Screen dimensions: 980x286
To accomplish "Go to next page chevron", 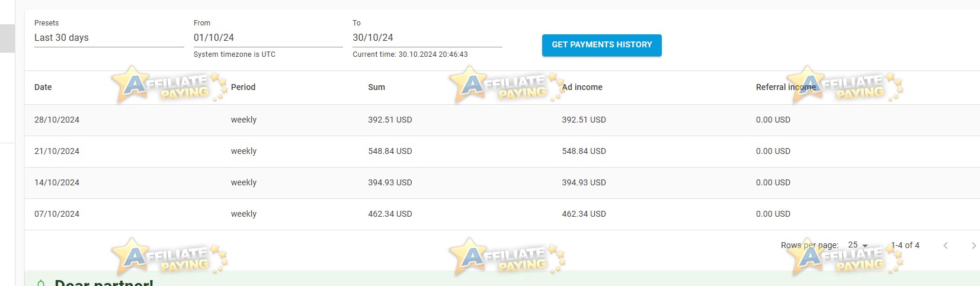I will (973, 245).
